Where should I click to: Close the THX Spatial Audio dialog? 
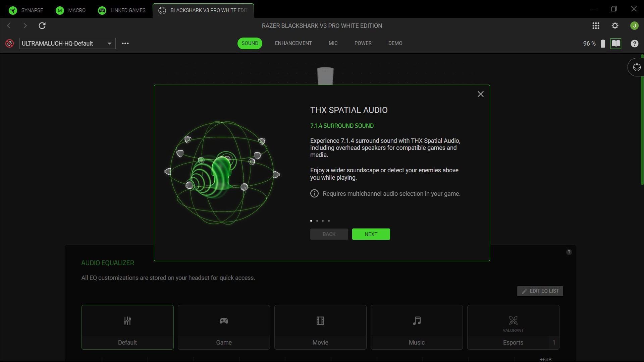coord(480,94)
